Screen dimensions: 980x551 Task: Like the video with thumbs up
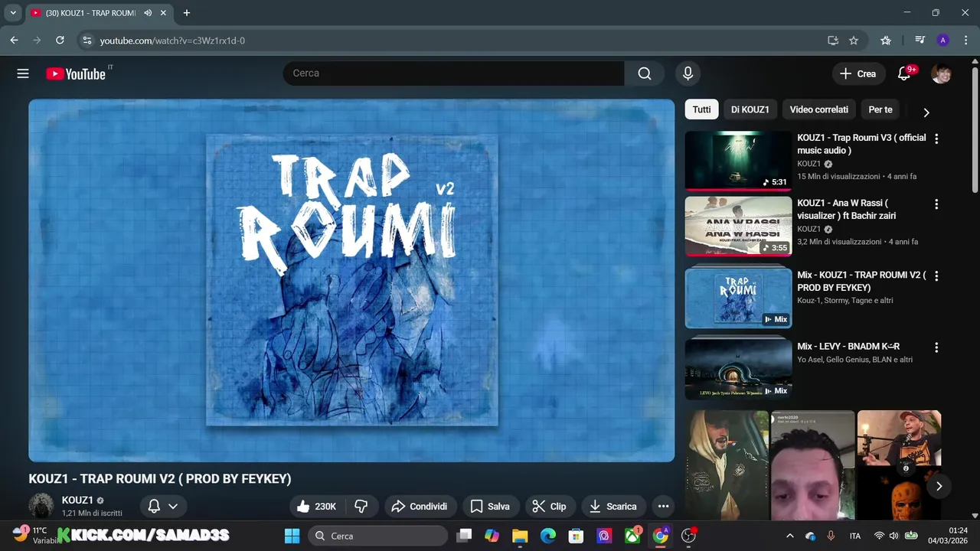point(317,506)
